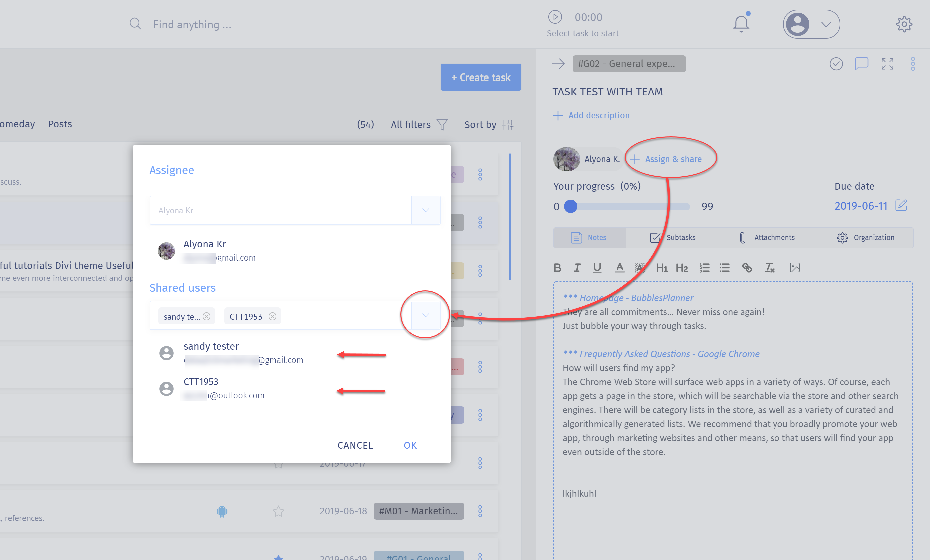Choose text highlight color in editor
The width and height of the screenshot is (930, 560).
[640, 268]
